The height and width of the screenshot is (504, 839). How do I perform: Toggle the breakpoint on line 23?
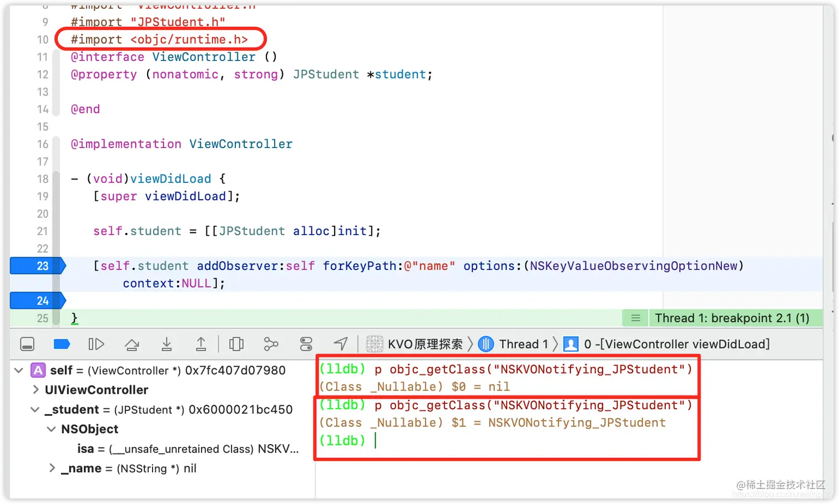pos(38,266)
